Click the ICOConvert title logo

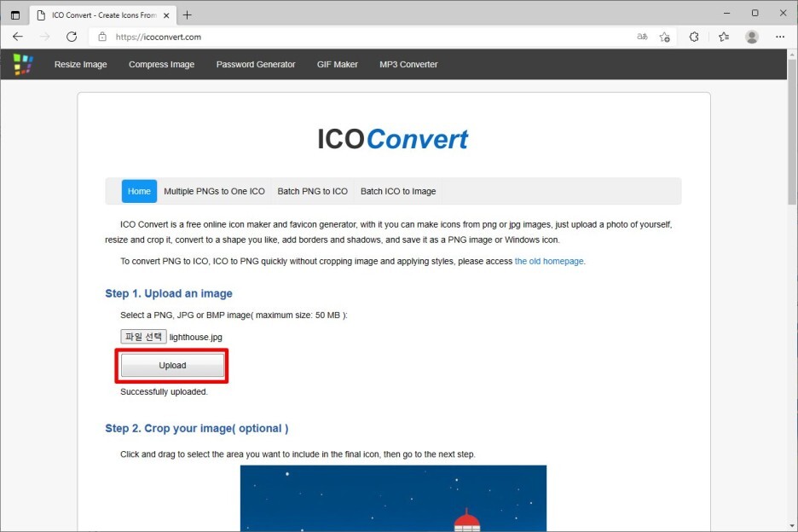click(x=392, y=139)
